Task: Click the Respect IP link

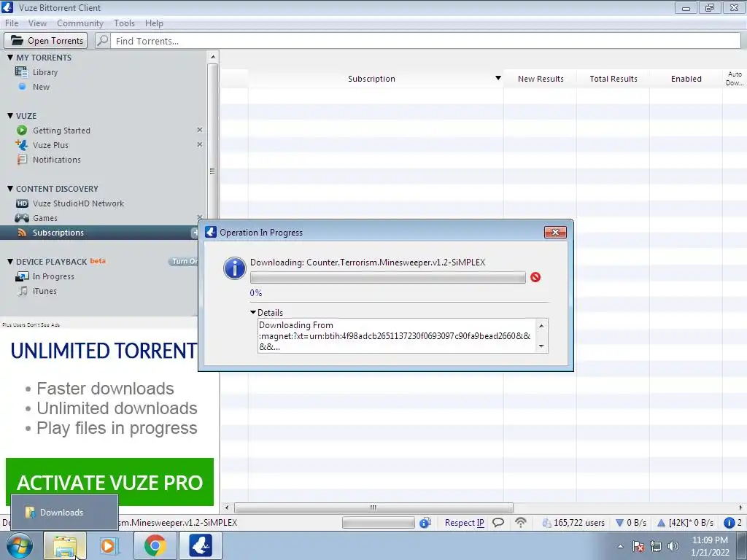Action: click(465, 523)
